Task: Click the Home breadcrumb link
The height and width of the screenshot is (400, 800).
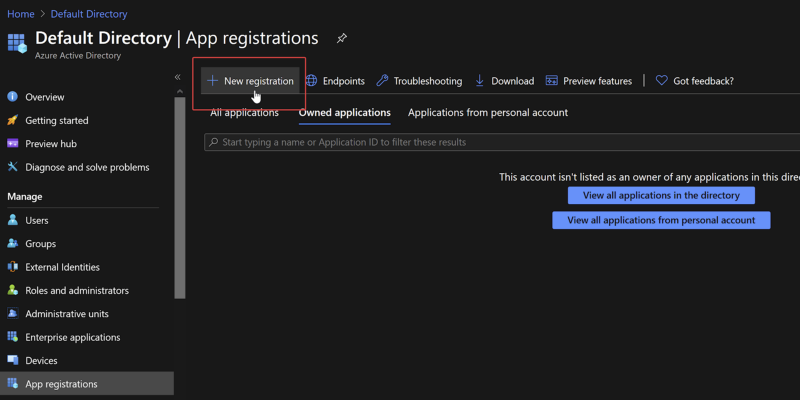Action: [x=21, y=14]
